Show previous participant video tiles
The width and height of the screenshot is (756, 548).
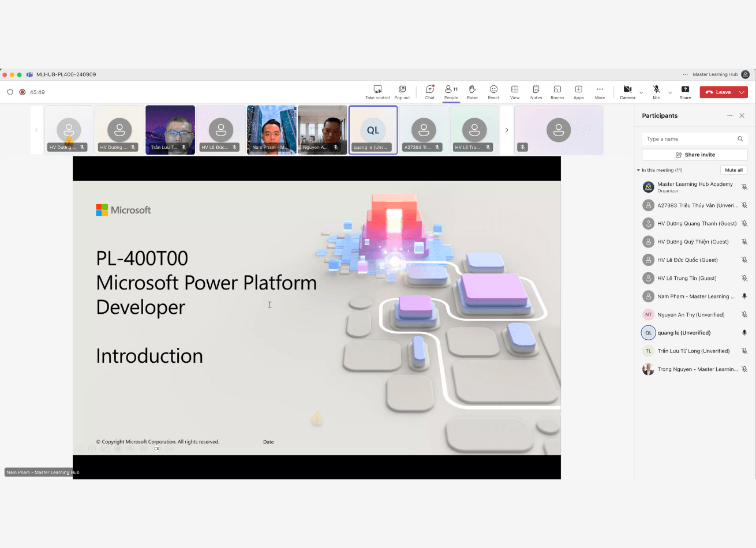coord(36,130)
